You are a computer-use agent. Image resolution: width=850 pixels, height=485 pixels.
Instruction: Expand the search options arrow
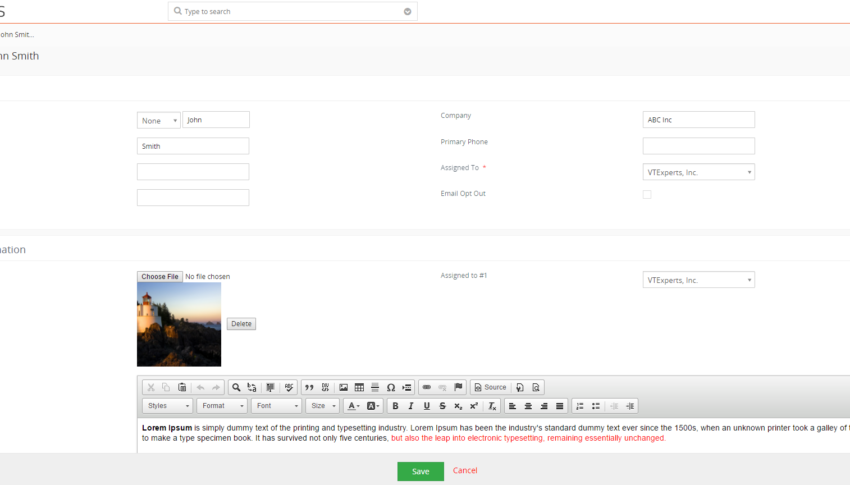pos(408,11)
